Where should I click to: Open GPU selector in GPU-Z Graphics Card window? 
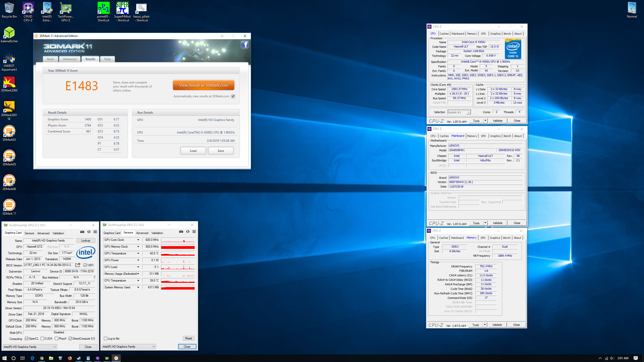point(30,347)
